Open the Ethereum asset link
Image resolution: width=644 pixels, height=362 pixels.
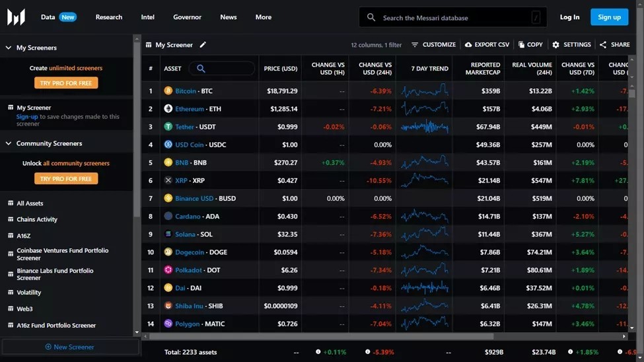(190, 109)
